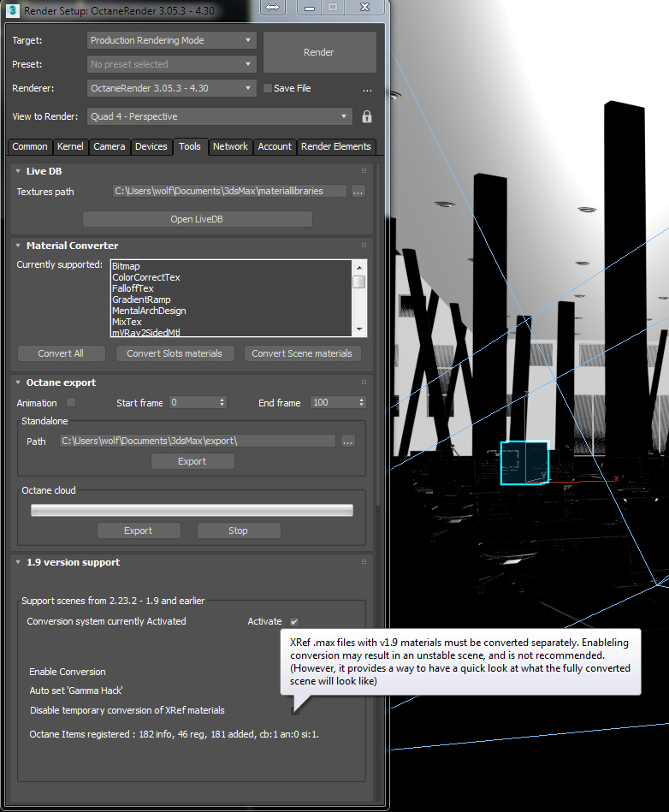Uncheck the Activate conversion checkbox
This screenshot has width=669, height=812.
tap(294, 621)
